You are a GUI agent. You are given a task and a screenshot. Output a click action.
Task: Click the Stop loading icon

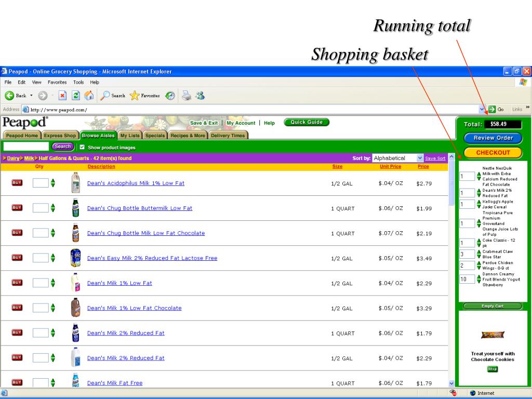[x=62, y=96]
